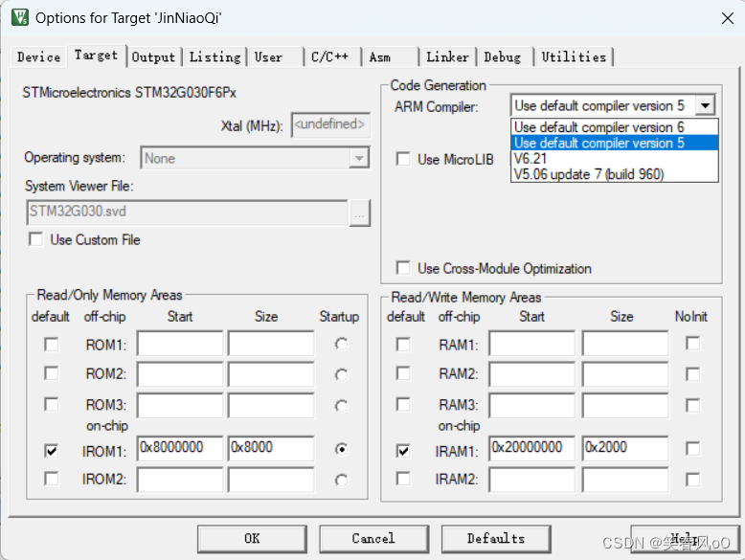Uncheck the IRAM1 default checkbox

403,450
